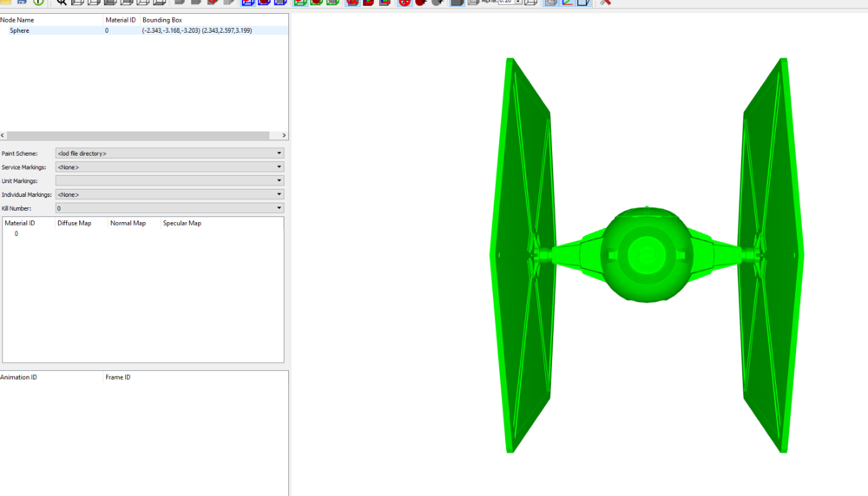Toggle the red-green axes display icon
This screenshot has width=868, height=496.
point(568,3)
